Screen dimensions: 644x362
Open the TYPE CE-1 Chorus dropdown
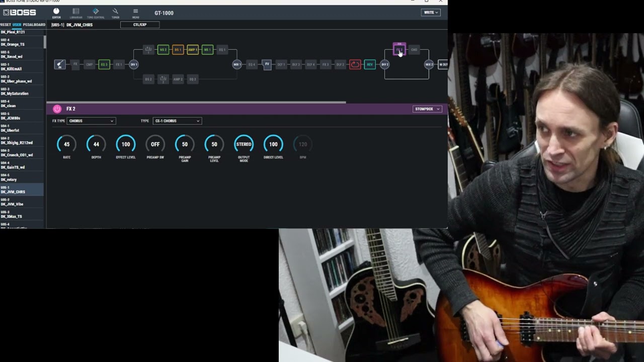click(x=177, y=121)
